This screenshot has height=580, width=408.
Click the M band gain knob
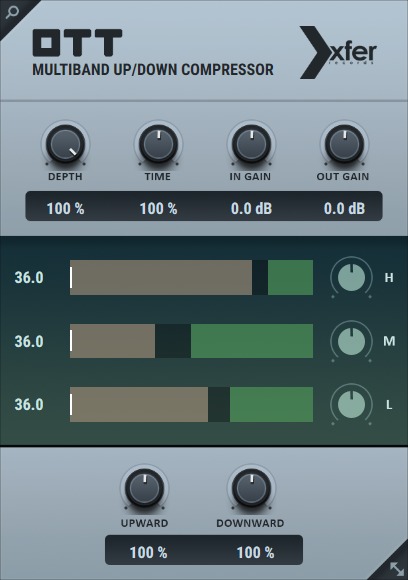tap(351, 341)
